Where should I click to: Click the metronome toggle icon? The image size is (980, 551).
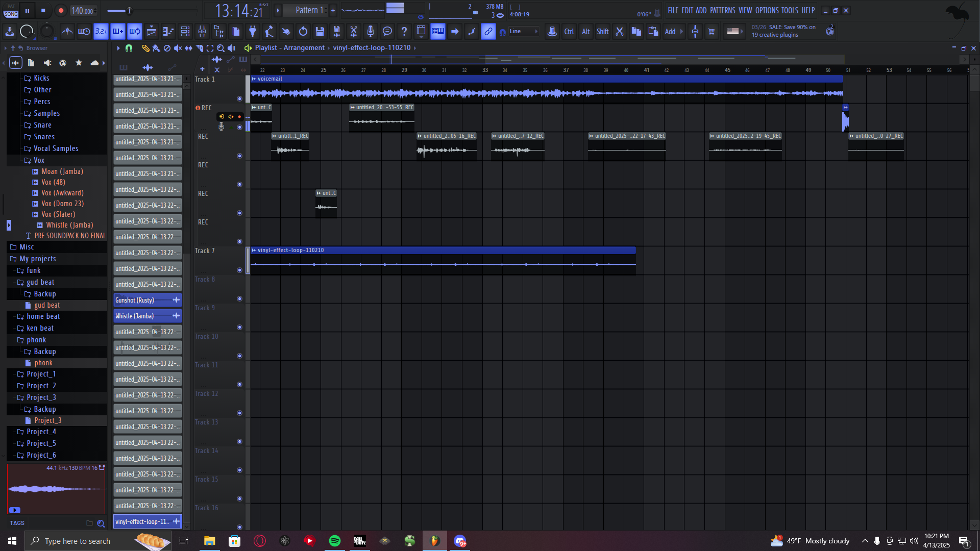point(67,32)
